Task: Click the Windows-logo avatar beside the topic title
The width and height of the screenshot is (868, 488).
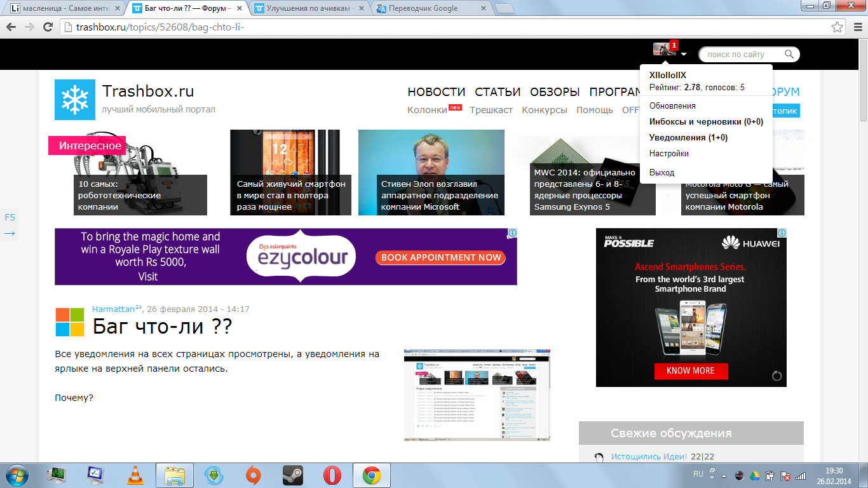Action: pyautogui.click(x=70, y=322)
